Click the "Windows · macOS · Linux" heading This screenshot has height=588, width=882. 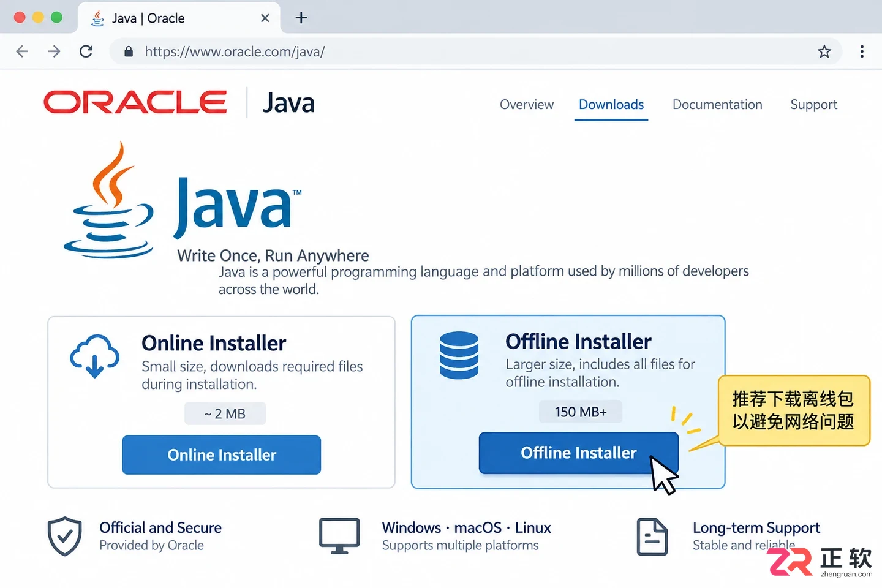467,527
